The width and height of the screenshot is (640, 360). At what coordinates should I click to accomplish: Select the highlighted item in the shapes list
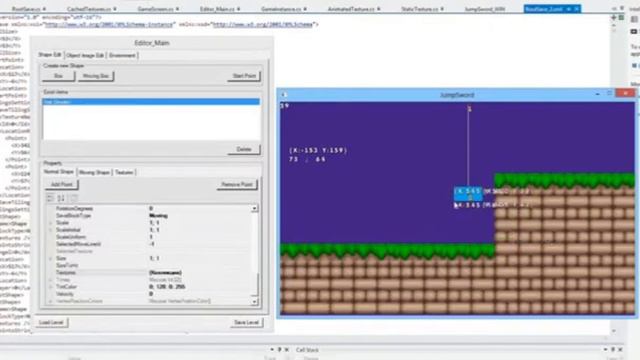151,102
